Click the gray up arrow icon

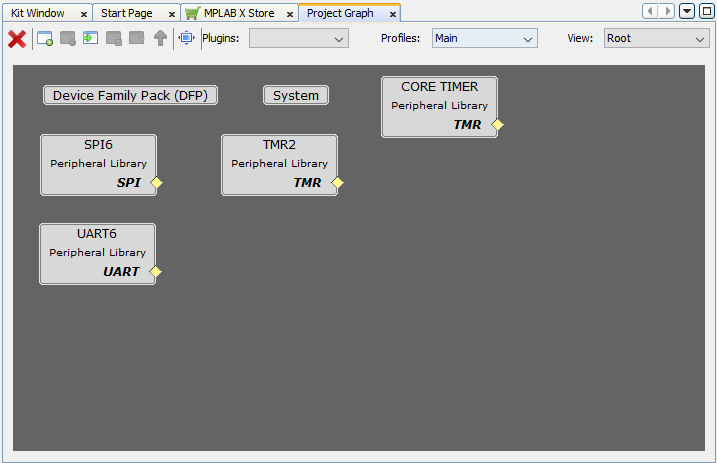click(160, 39)
